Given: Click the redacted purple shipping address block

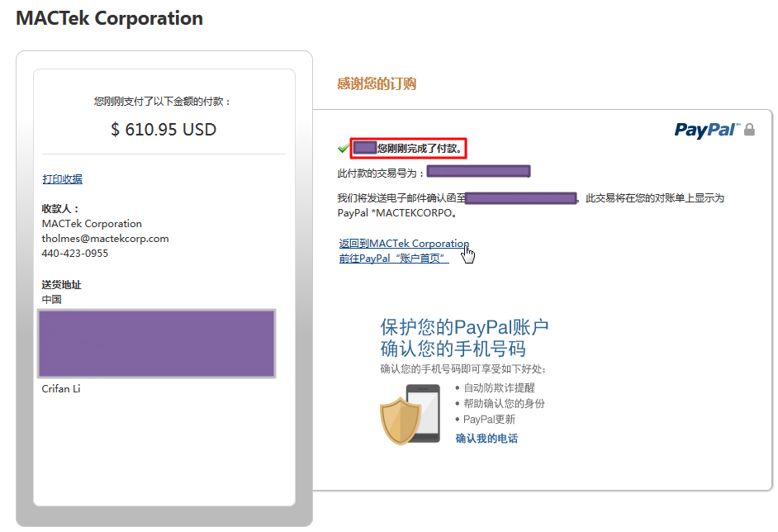Looking at the screenshot, I should pos(157,344).
